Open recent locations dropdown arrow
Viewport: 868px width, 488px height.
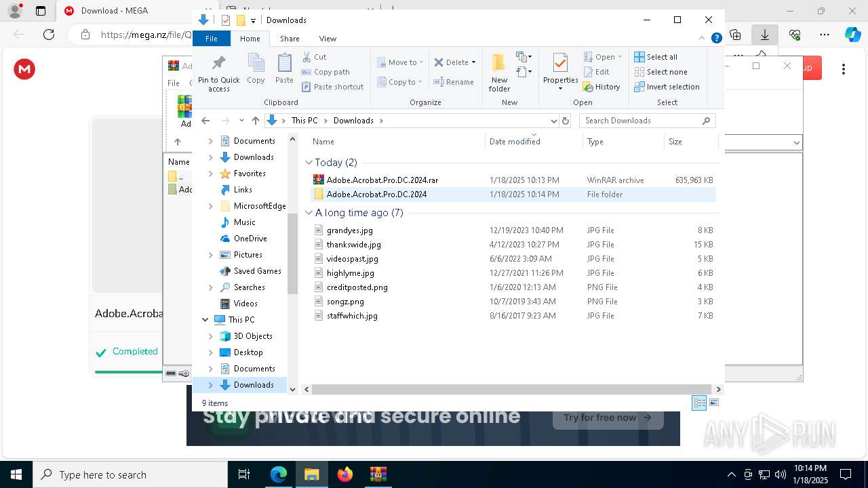click(x=241, y=121)
